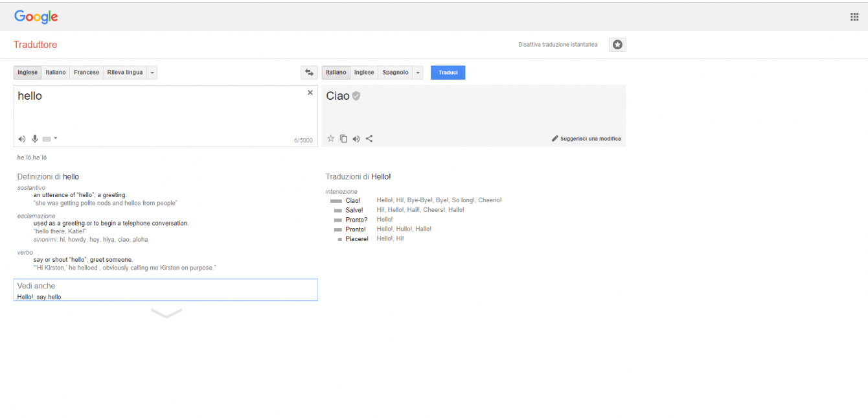This screenshot has width=868, height=418.
Task: Click the Cheerio! reverse translation
Action: pyautogui.click(x=490, y=200)
